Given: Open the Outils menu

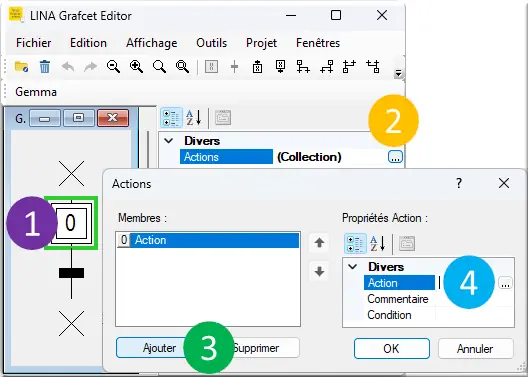Looking at the screenshot, I should [x=211, y=43].
